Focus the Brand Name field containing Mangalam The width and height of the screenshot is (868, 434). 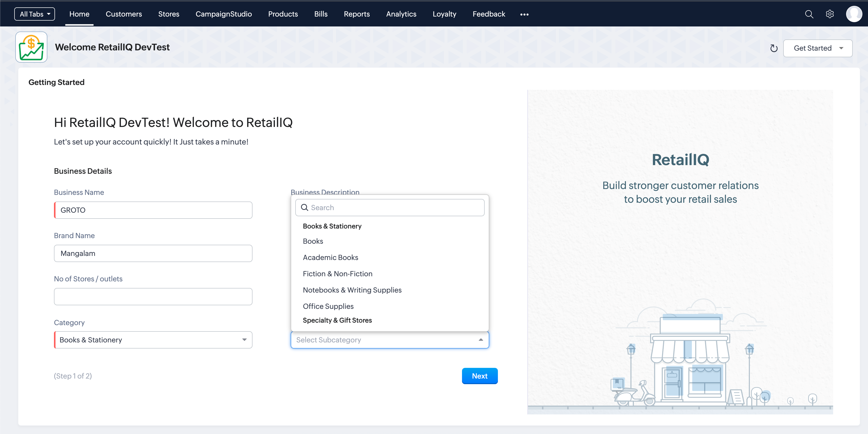tap(153, 253)
